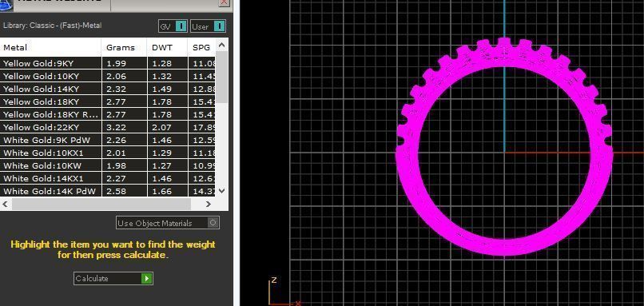Click the metal list scroll down arrow

point(222,191)
